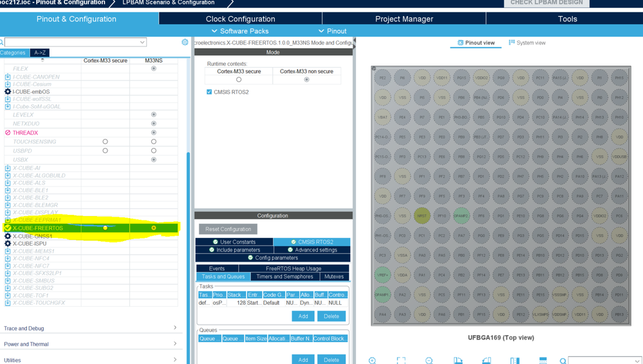Open the Pinout dropdown menu
Image resolution: width=643 pixels, height=364 pixels.
[333, 31]
